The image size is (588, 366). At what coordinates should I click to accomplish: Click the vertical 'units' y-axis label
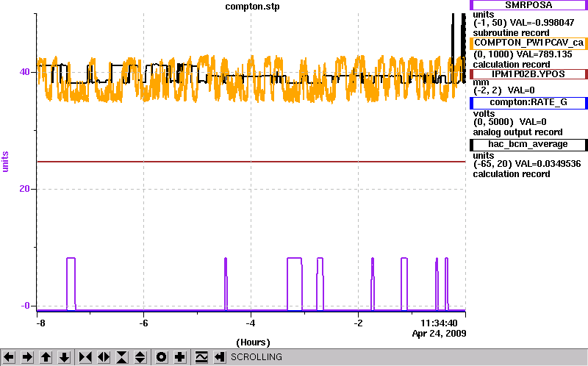pyautogui.click(x=5, y=162)
